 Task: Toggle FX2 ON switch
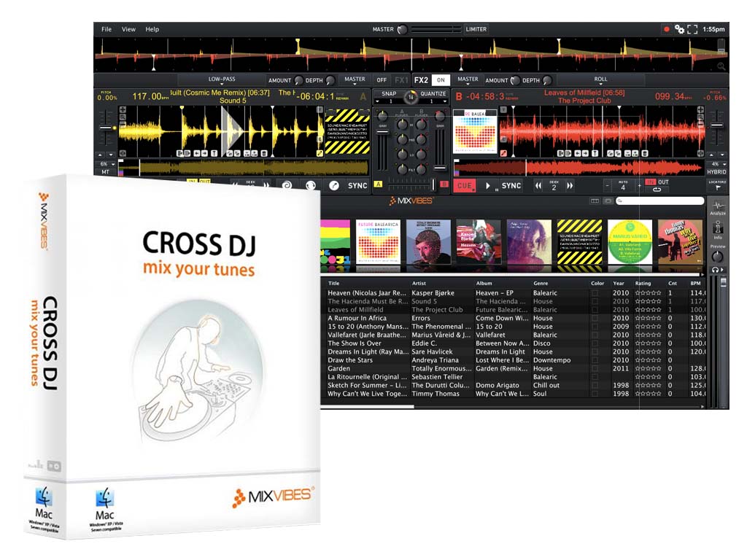tap(440, 80)
